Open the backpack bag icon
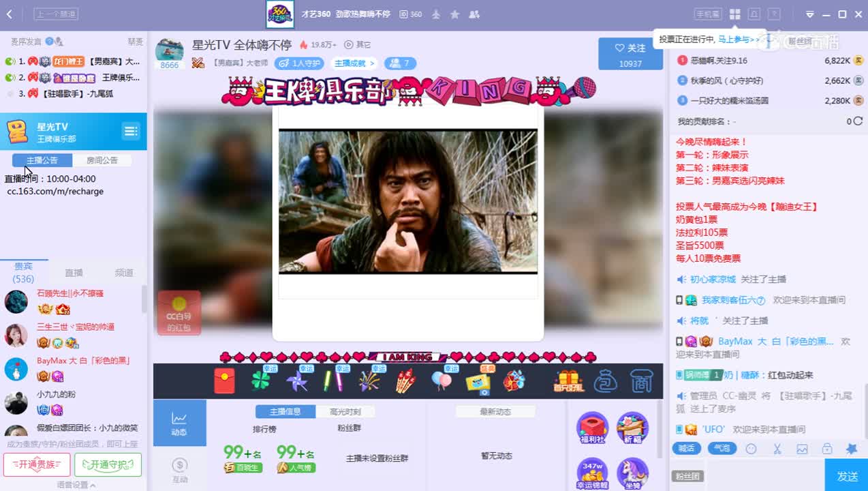 tap(605, 381)
